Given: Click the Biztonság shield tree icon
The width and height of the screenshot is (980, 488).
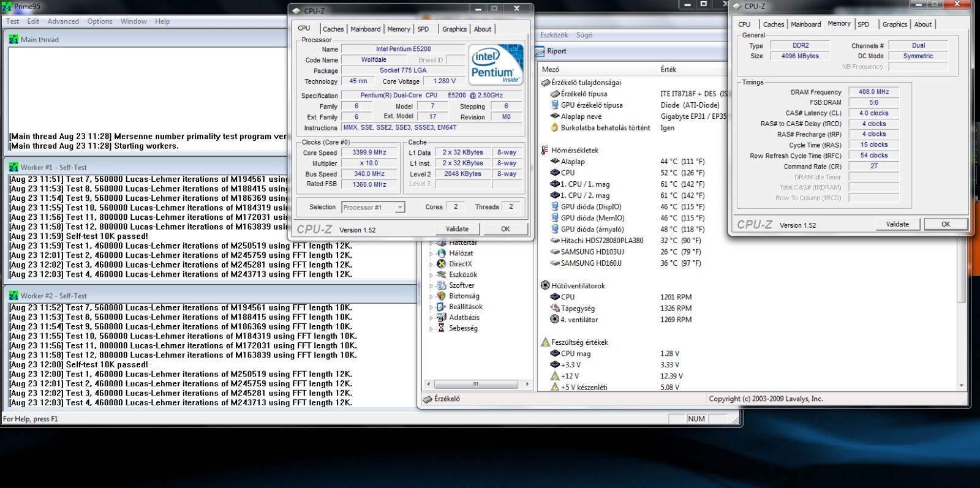Looking at the screenshot, I should tap(441, 296).
